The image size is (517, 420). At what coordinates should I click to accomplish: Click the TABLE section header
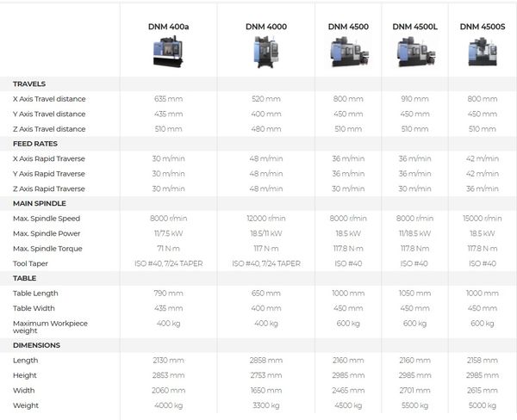[x=24, y=278]
